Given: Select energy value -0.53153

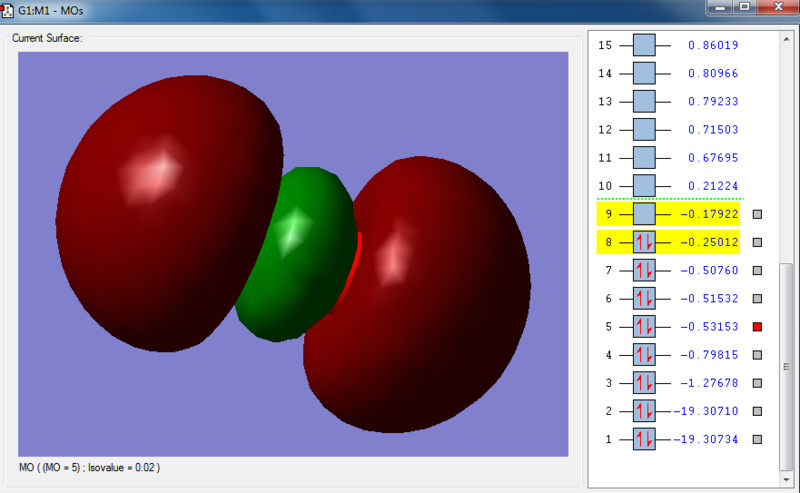Looking at the screenshot, I should tap(709, 327).
